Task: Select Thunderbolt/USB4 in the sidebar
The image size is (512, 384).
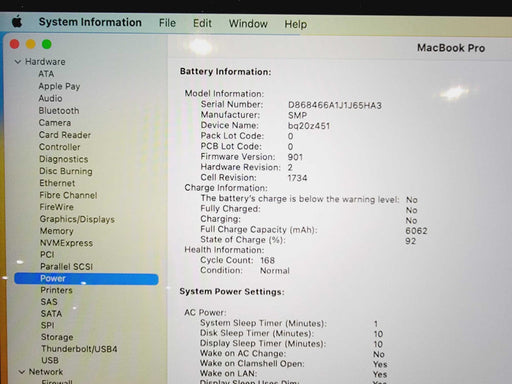Action: [79, 349]
